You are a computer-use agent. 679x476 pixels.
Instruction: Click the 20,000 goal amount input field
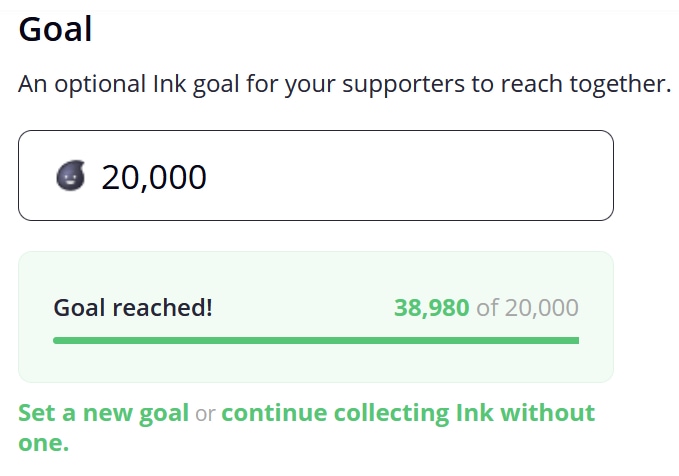pos(316,175)
